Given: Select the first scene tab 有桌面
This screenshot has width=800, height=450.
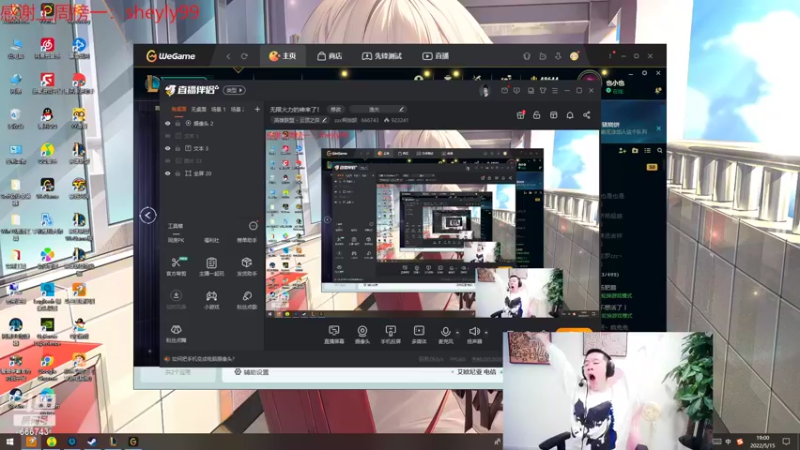Looking at the screenshot, I should 179,109.
